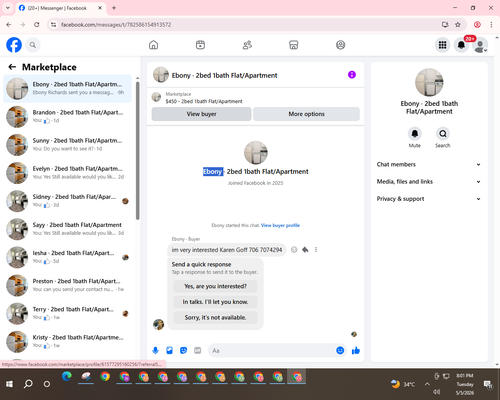Open the Iesha conversation in the list
Viewport: 500px width, 400px height.
(67, 257)
